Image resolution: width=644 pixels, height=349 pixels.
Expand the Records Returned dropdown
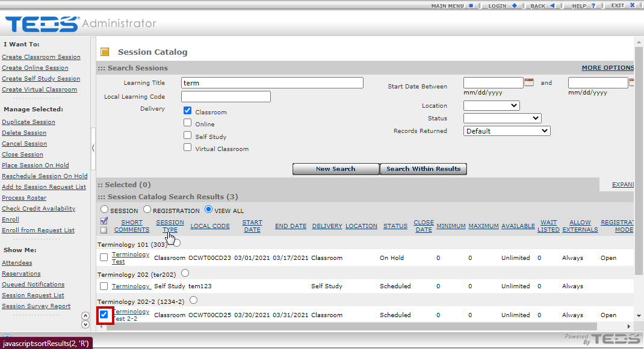pyautogui.click(x=507, y=131)
